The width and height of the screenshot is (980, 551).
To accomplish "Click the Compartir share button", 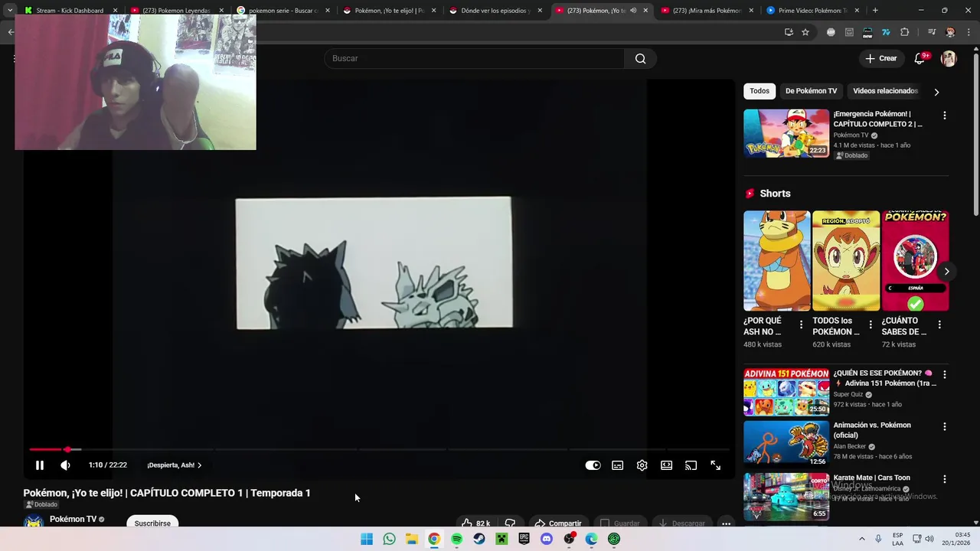I will 558,523.
